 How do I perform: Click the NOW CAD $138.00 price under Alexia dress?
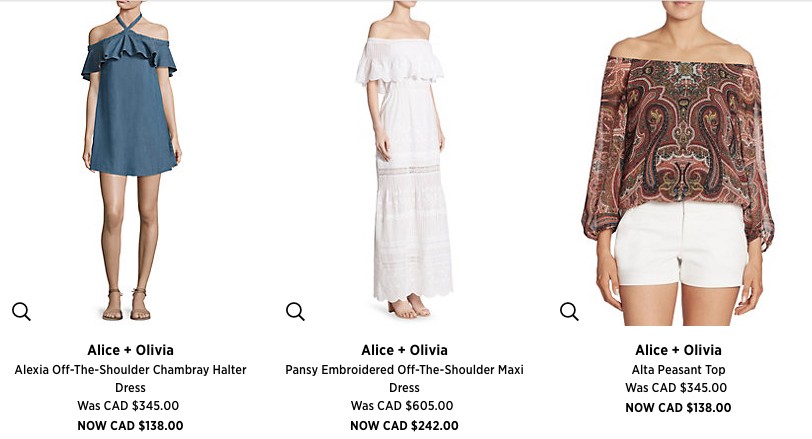tap(130, 426)
